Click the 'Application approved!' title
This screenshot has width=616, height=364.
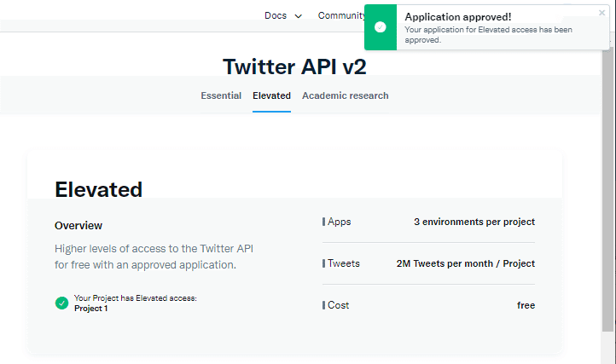tap(458, 17)
